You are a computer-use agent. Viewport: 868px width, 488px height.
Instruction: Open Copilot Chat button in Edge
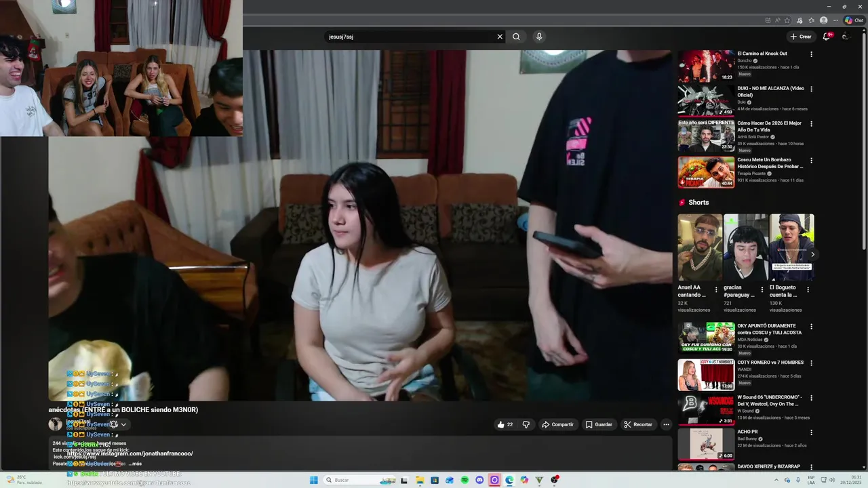click(854, 20)
